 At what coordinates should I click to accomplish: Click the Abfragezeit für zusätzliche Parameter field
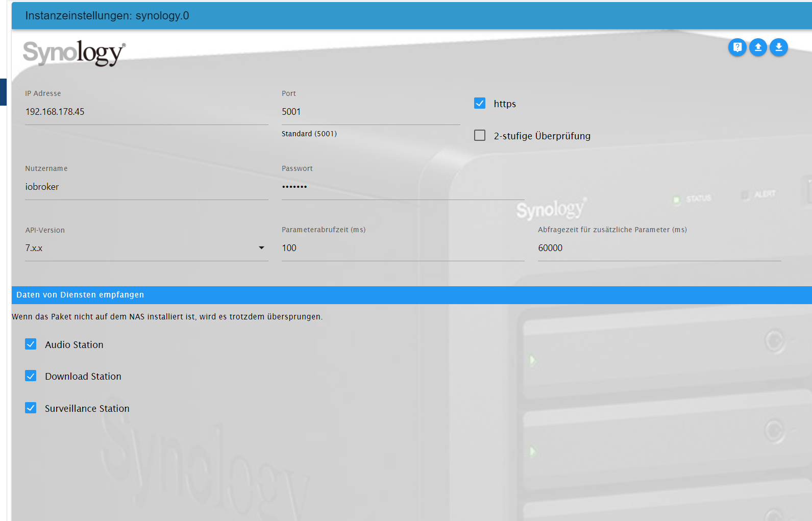[659, 248]
